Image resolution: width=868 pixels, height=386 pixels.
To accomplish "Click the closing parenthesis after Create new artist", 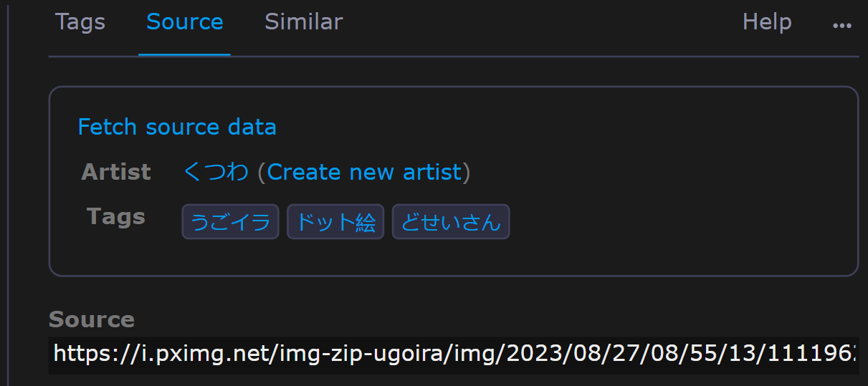I will pyautogui.click(x=467, y=173).
